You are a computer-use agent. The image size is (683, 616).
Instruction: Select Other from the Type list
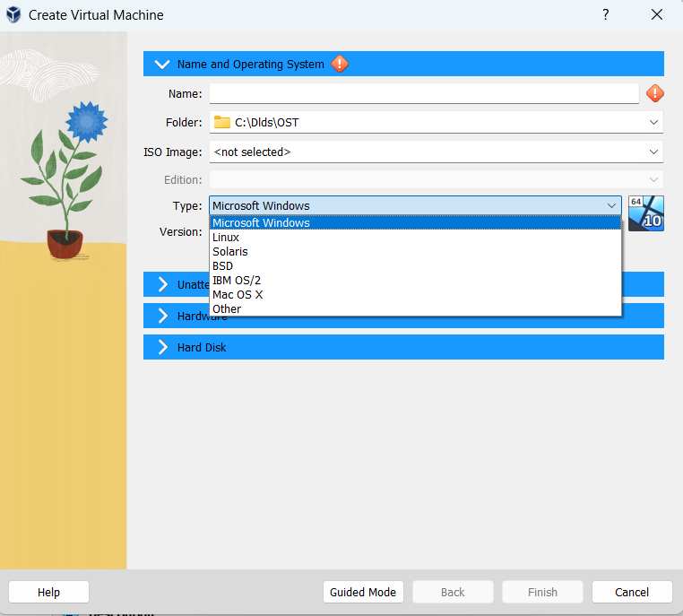416,309
